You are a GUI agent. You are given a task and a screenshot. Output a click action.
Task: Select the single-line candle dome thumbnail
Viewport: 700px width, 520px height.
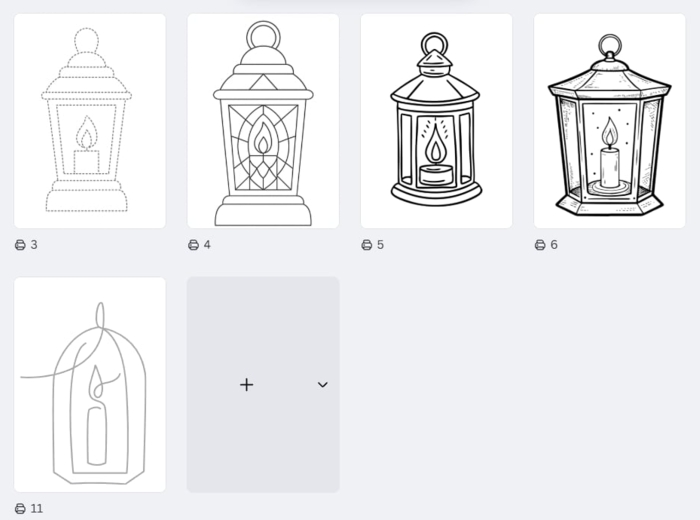[x=90, y=385]
